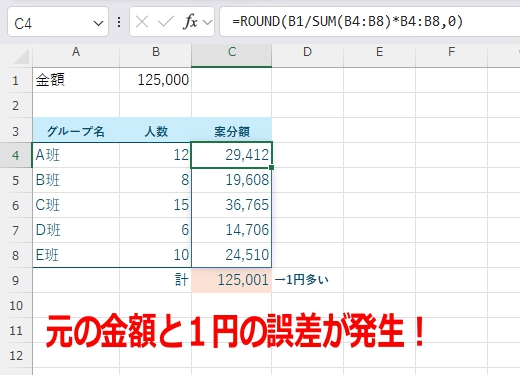Click the headcount cell showing 6

pyautogui.click(x=156, y=230)
